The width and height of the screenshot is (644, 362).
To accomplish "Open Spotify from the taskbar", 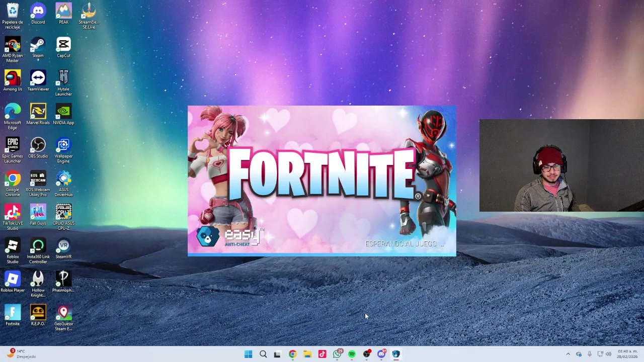I will click(352, 354).
